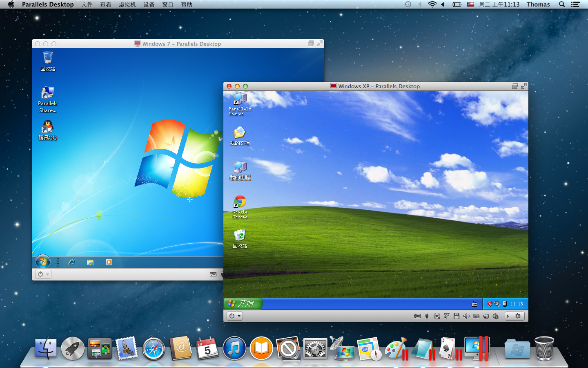Click the keyboard icon in the Windows XP status bar
This screenshot has width=588, height=368.
coord(417,316)
